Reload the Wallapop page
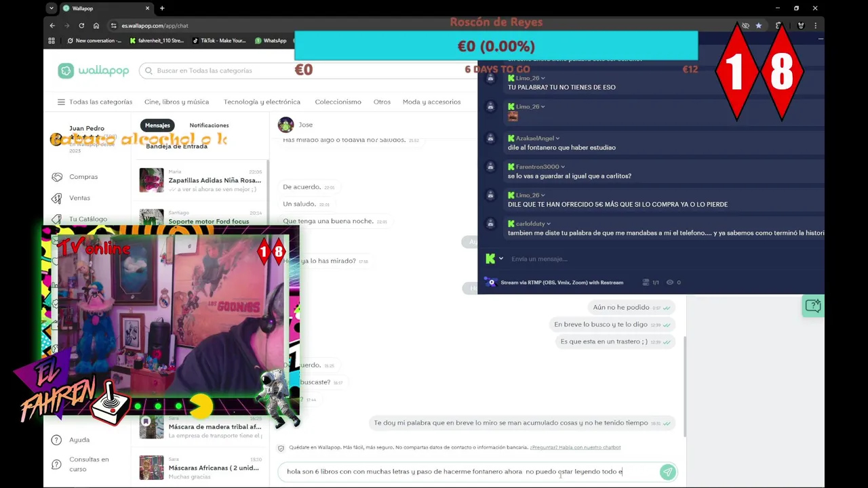The width and height of the screenshot is (868, 488). (x=81, y=26)
